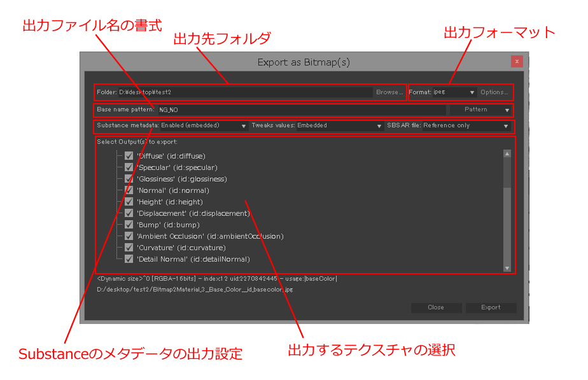Select the 'Curvature' (id:curvature) row text
Viewport: 588px width, 380px height.
[x=181, y=248]
